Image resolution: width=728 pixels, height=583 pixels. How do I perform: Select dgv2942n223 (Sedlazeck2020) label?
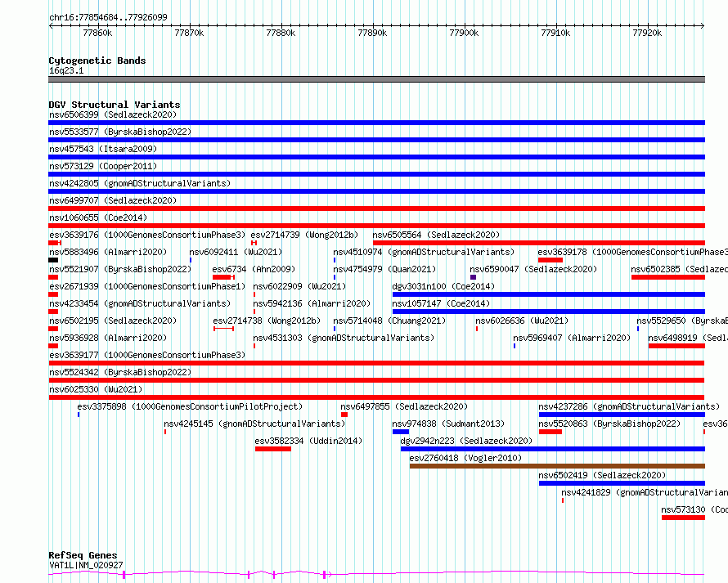[466, 441]
